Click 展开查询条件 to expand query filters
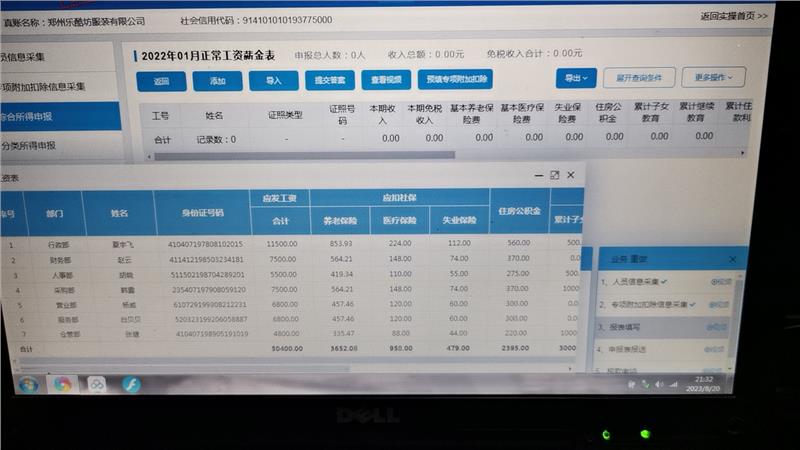Viewport: 800px width, 450px height. (639, 77)
